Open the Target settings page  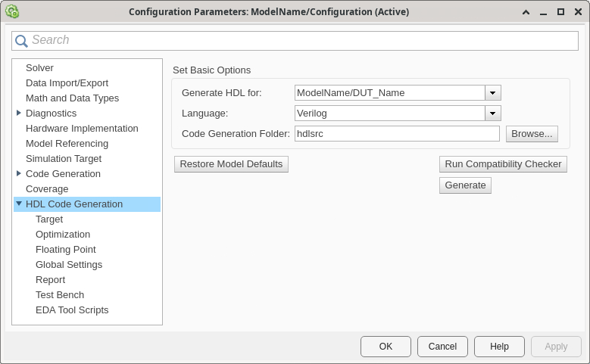pos(49,219)
